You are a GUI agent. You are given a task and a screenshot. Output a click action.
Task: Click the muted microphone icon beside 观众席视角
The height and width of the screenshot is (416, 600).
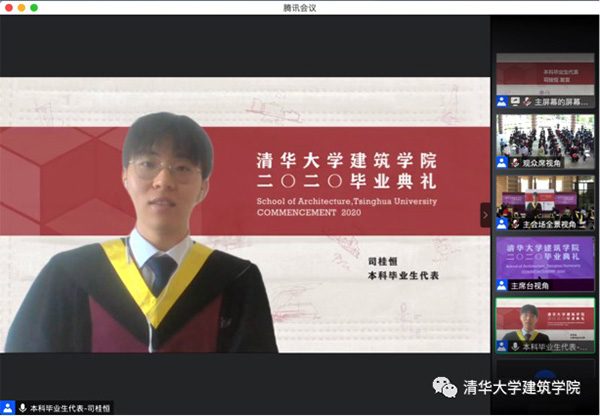(x=515, y=163)
